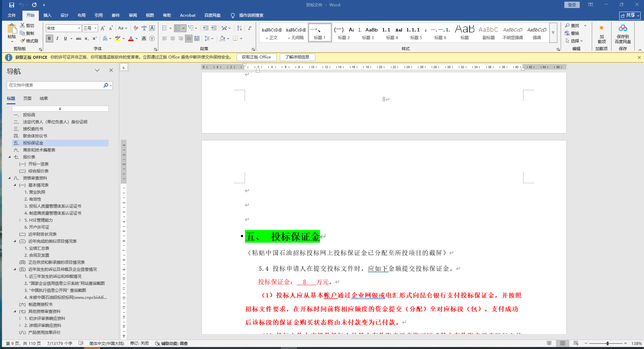
Task: Toggle character shading
Action: click(144, 38)
